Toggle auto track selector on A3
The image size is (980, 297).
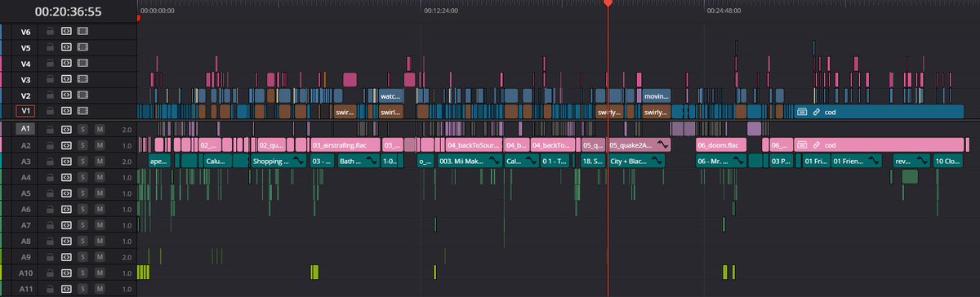pyautogui.click(x=66, y=162)
